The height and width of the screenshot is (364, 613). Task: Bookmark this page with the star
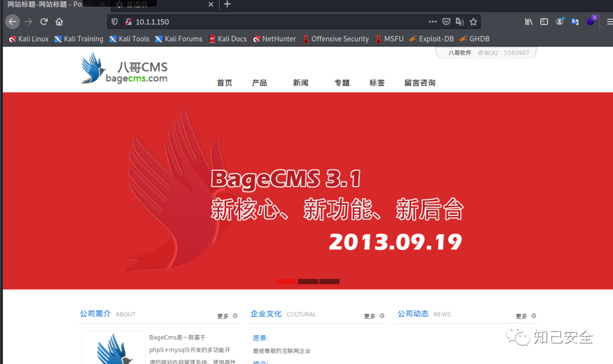coord(473,22)
